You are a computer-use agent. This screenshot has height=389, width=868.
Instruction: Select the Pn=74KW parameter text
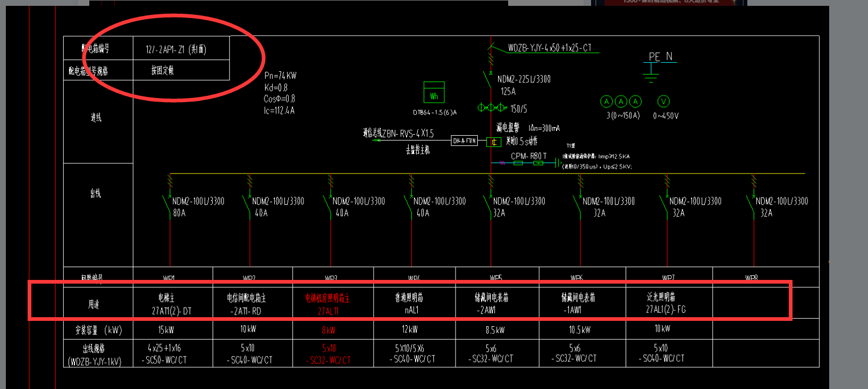click(280, 76)
